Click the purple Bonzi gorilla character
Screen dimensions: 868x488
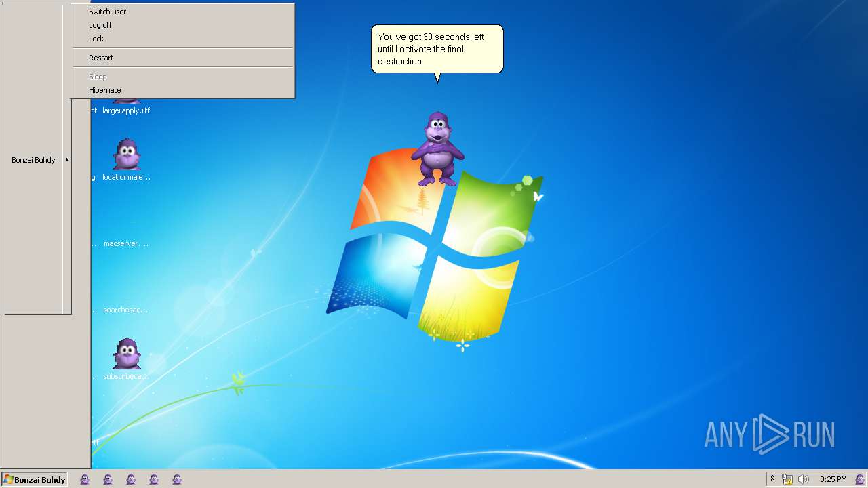tap(437, 149)
